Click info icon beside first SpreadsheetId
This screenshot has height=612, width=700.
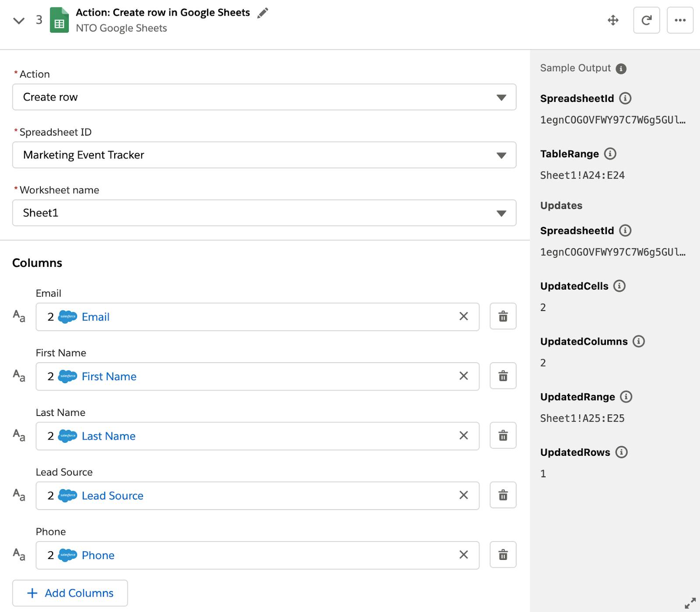(x=625, y=98)
